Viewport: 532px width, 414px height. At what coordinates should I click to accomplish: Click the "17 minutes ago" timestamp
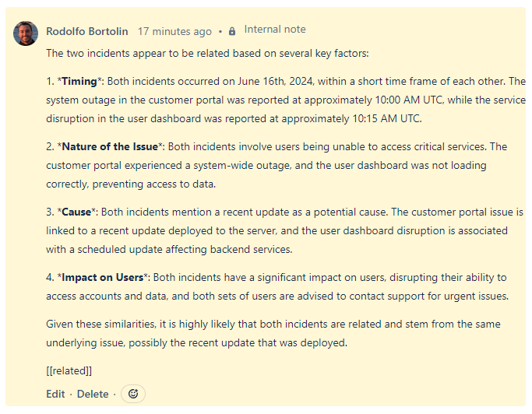174,32
